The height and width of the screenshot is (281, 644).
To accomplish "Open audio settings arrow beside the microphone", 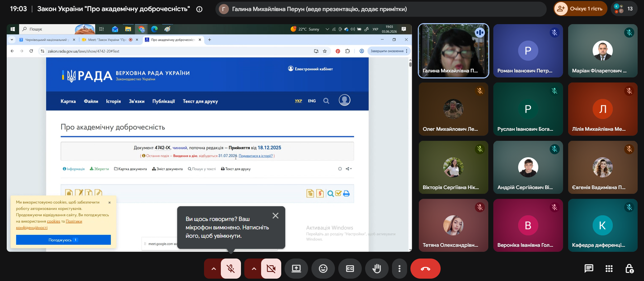I will coord(213,269).
